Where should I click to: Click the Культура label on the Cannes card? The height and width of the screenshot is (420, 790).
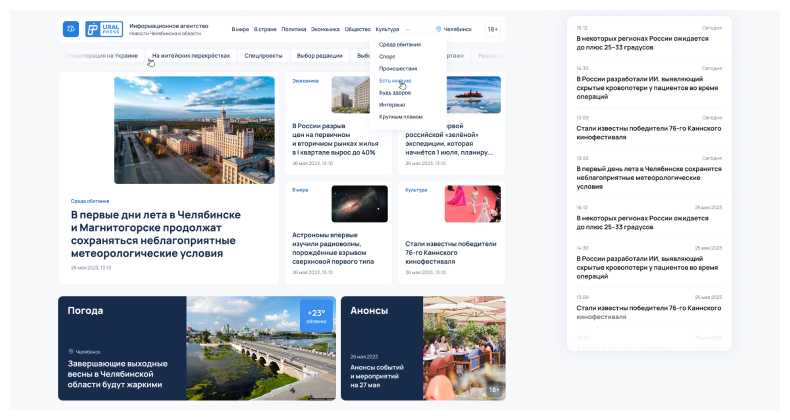pyautogui.click(x=416, y=190)
